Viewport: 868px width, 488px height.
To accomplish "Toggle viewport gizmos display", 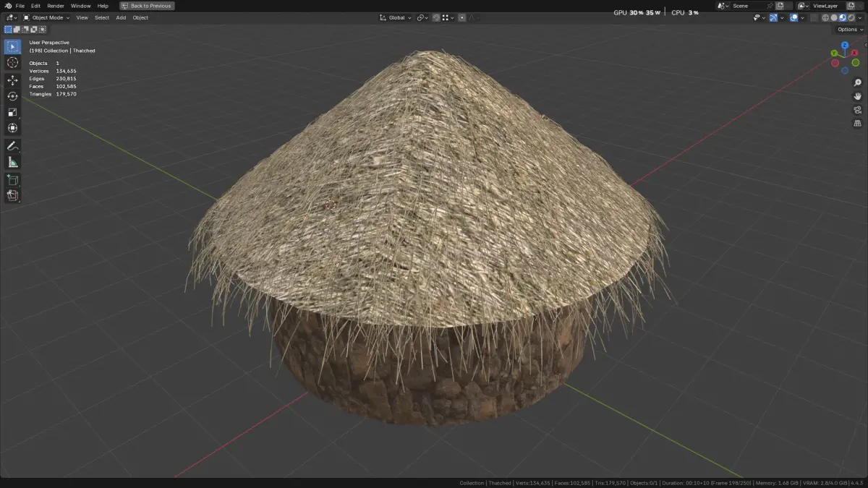I will (773, 17).
